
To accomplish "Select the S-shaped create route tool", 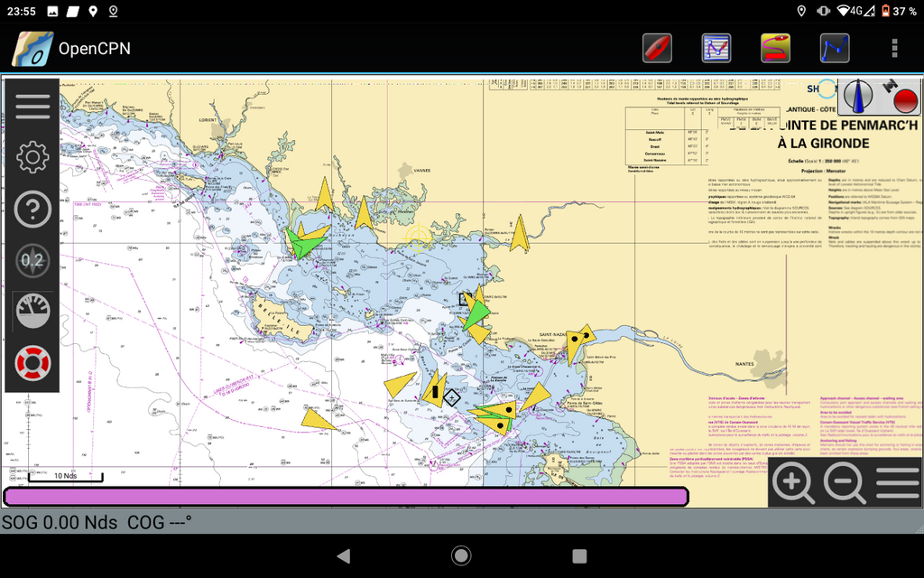I will coord(775,49).
